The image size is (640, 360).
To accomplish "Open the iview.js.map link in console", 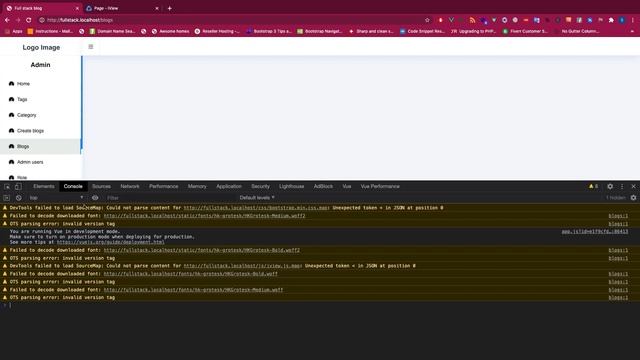I will tap(242, 266).
